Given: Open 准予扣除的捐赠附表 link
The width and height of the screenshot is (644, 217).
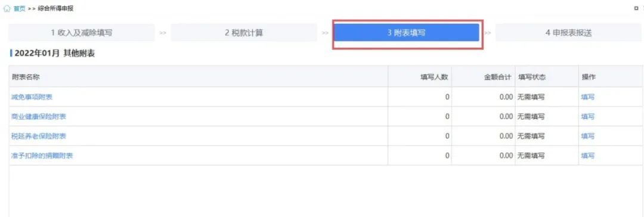Looking at the screenshot, I should click(x=42, y=156).
